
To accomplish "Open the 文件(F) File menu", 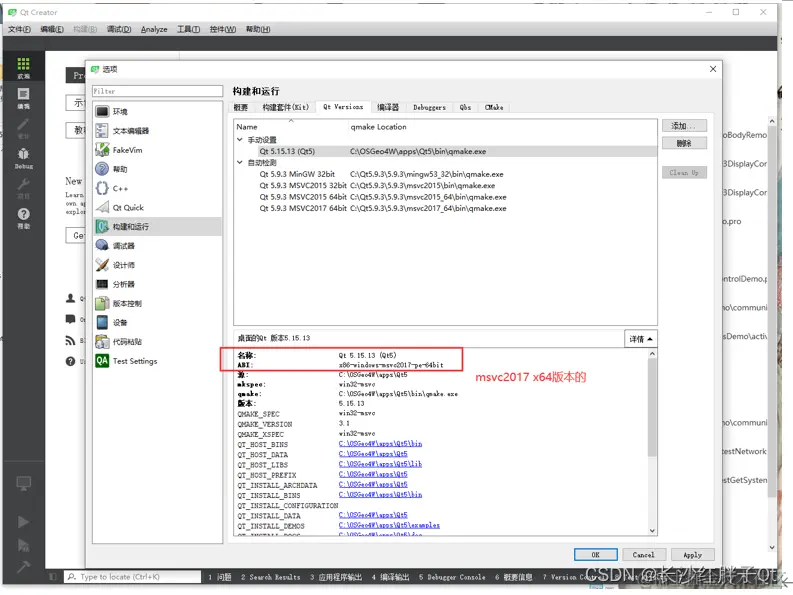I will point(19,29).
